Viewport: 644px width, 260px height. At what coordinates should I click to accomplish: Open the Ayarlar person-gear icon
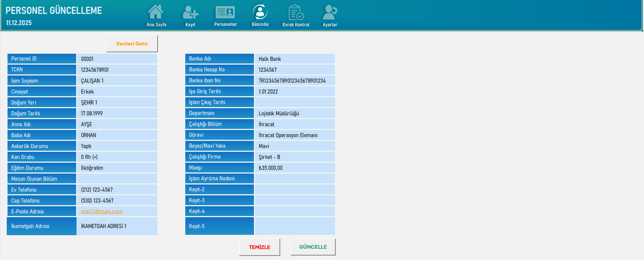[x=330, y=12]
